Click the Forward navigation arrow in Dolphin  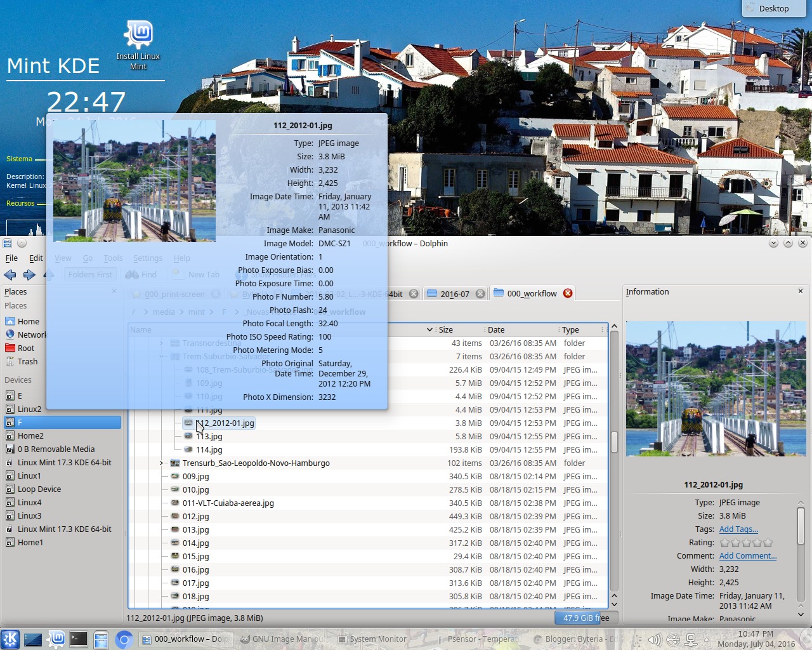[x=29, y=275]
